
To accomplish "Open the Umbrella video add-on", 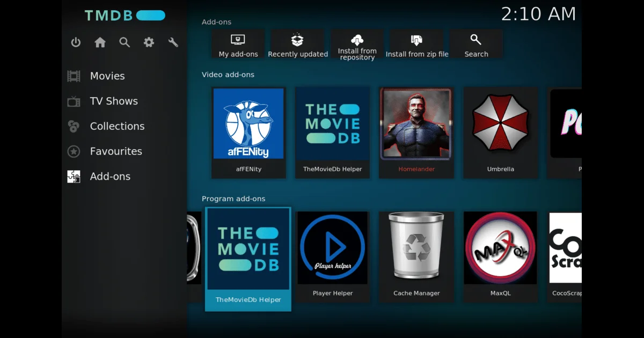I will pos(500,132).
